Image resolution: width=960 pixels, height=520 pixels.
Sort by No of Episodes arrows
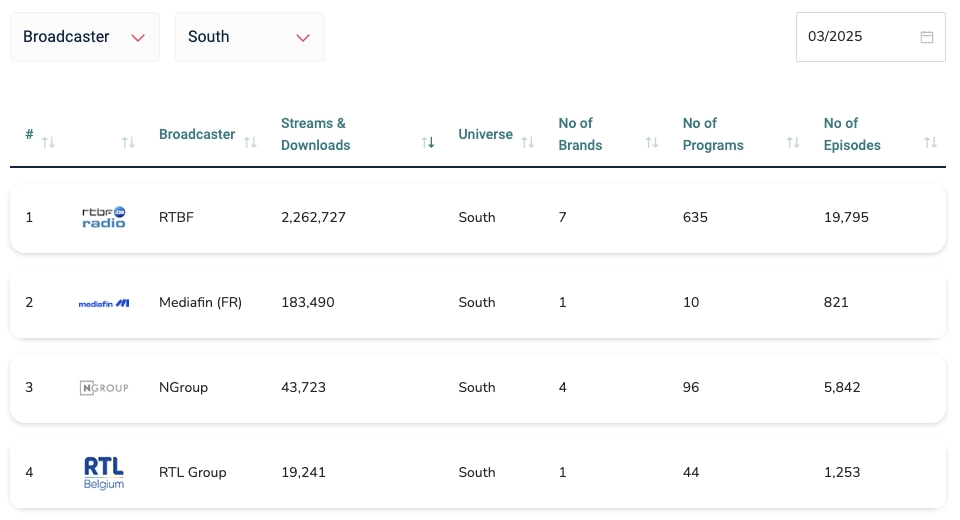point(930,143)
